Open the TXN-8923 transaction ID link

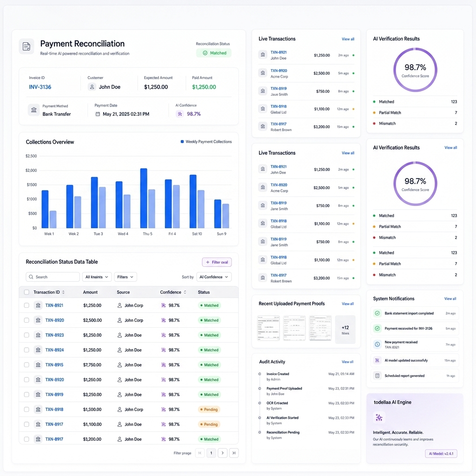[55, 335]
